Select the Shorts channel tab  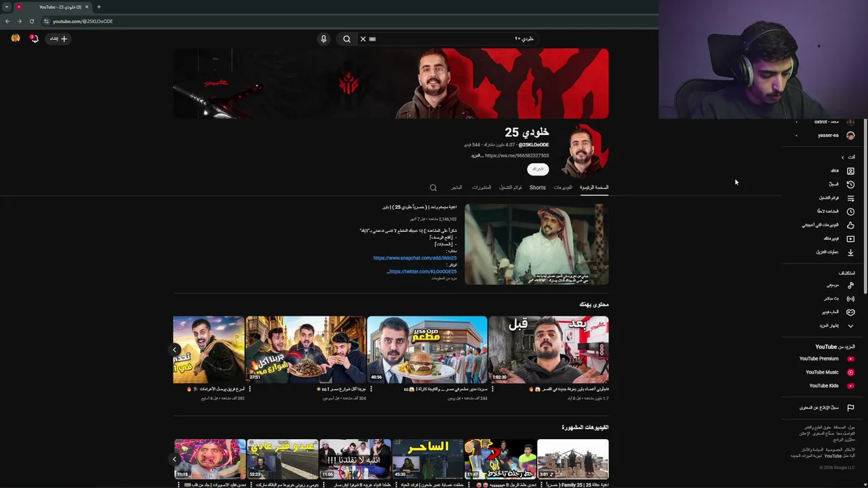click(x=538, y=188)
